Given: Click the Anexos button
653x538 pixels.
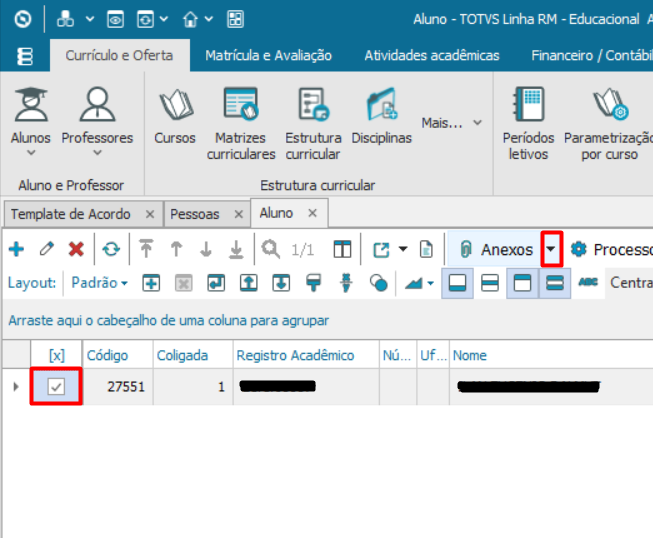Looking at the screenshot, I should point(497,249).
